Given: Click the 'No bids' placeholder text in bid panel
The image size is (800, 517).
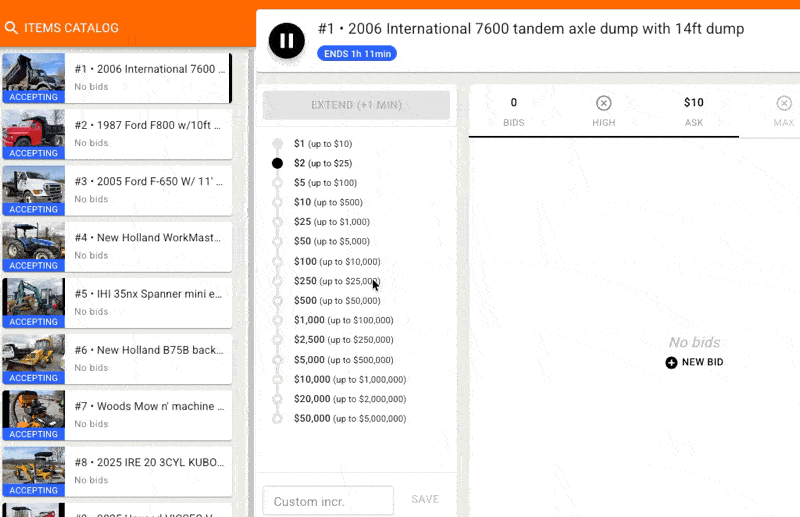Looking at the screenshot, I should tap(694, 342).
